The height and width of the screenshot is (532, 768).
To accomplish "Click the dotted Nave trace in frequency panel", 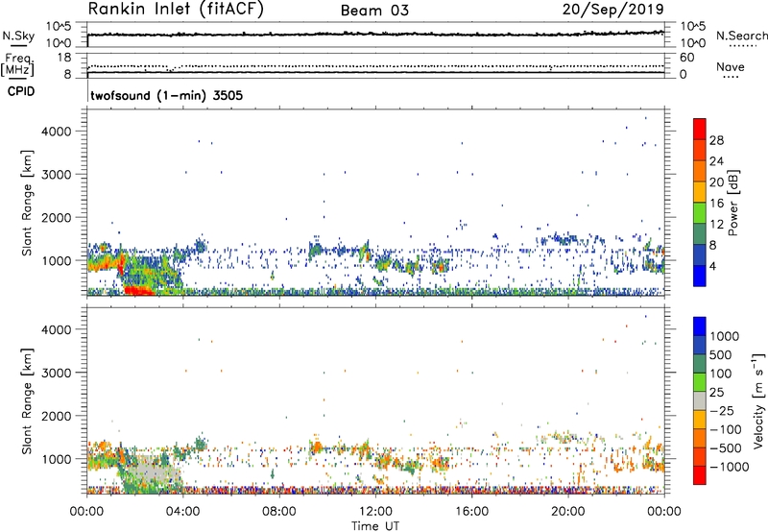I will click(x=375, y=66).
